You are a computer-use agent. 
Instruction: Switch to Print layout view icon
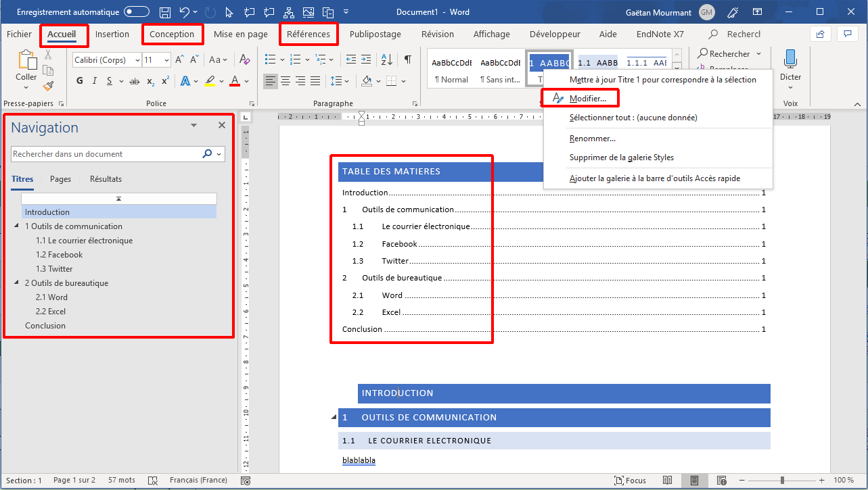[693, 481]
